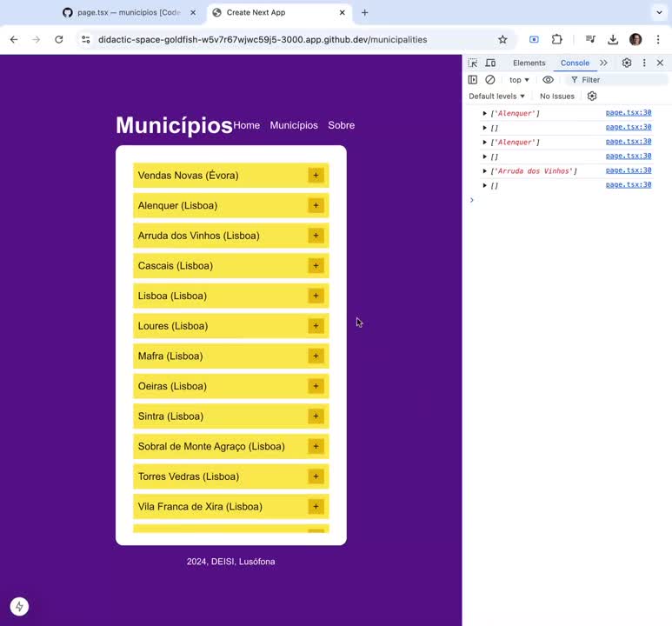
Task: Clear the console output
Action: pos(489,80)
